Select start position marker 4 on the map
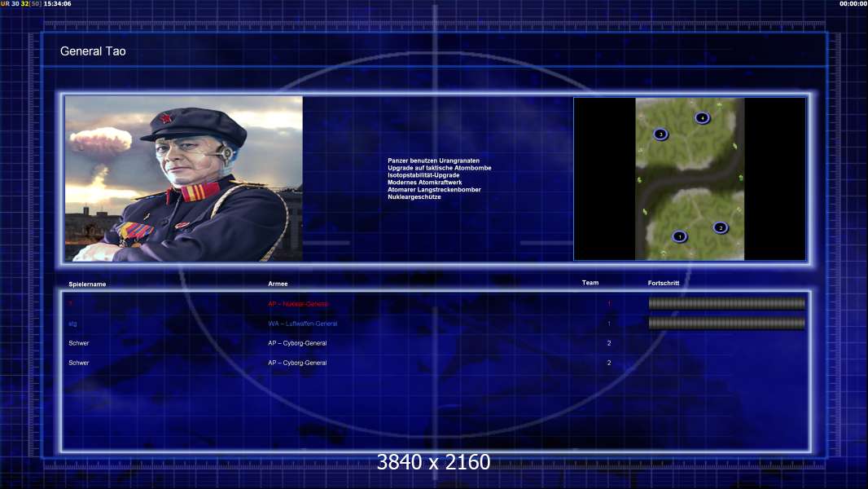The height and width of the screenshot is (489, 868). coord(702,117)
